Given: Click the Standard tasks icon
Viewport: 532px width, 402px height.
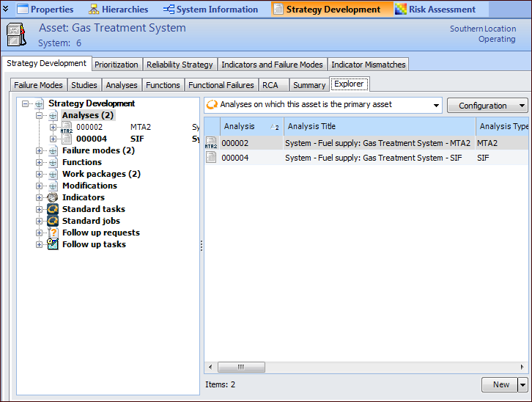Looking at the screenshot, I should (53, 209).
